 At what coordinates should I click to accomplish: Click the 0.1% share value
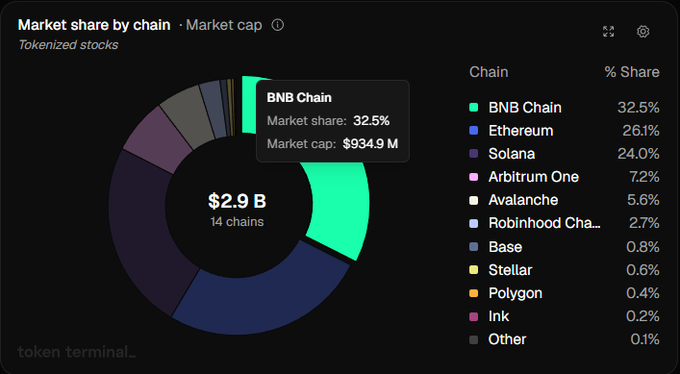point(645,339)
